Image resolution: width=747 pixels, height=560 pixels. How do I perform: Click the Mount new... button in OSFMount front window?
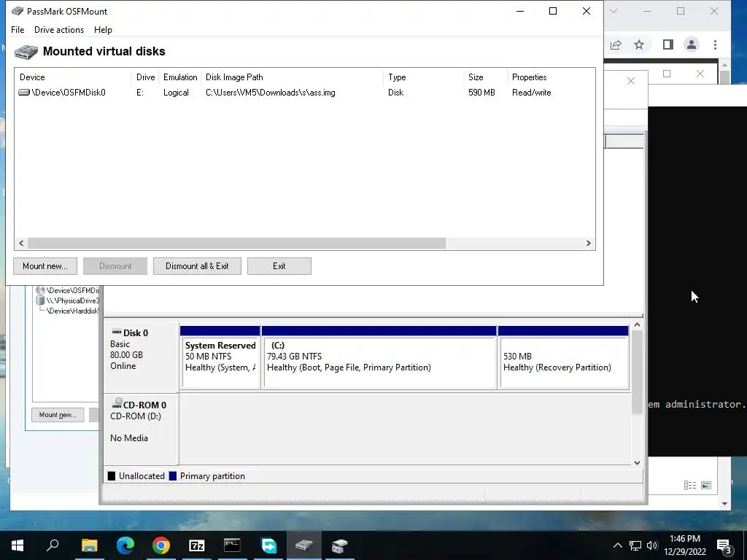tap(45, 266)
